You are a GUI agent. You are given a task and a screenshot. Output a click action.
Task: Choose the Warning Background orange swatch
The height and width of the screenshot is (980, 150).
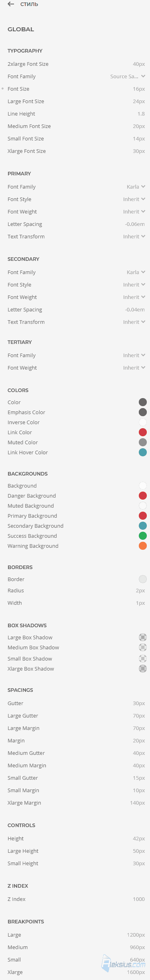click(x=143, y=546)
